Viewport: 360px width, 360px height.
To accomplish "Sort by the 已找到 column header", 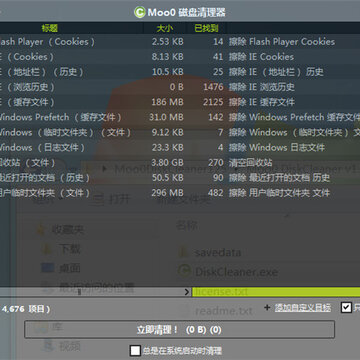I will [206, 28].
